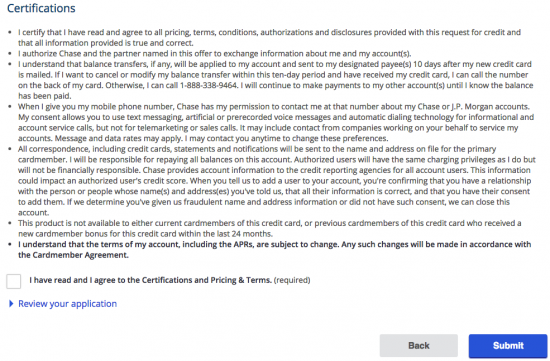Click the 'I authorize Chase and the partner' bullet
The image size is (550, 361).
tap(215, 54)
